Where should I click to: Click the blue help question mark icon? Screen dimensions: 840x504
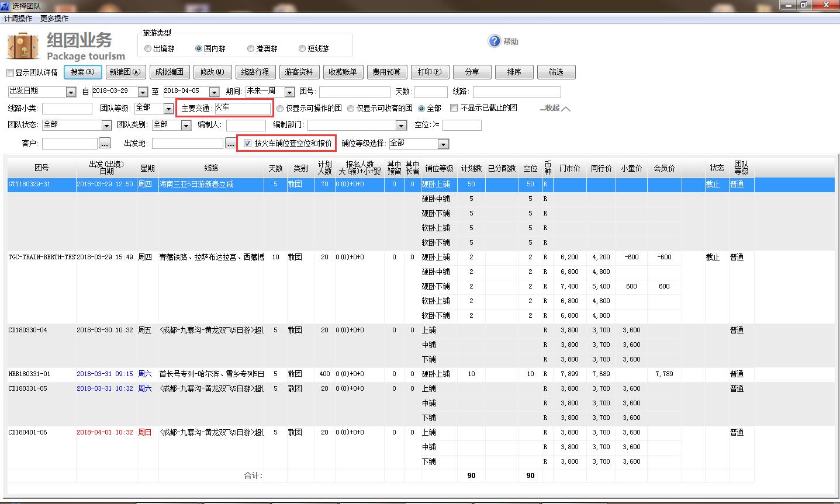tap(495, 41)
